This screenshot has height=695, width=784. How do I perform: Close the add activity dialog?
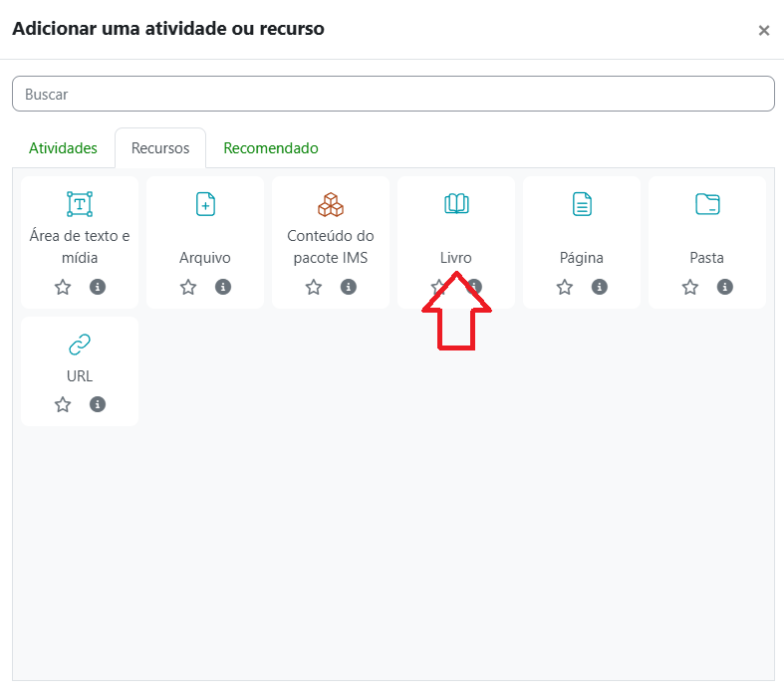764,30
